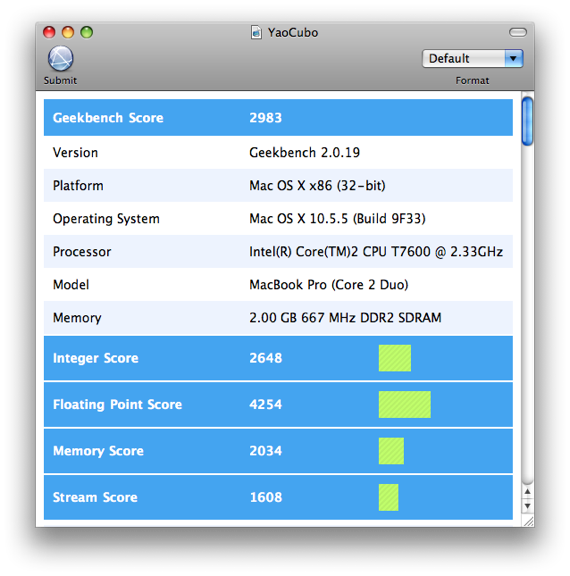This screenshot has height=576, width=570.
Task: Click the Integer Score green bar
Action: [395, 358]
